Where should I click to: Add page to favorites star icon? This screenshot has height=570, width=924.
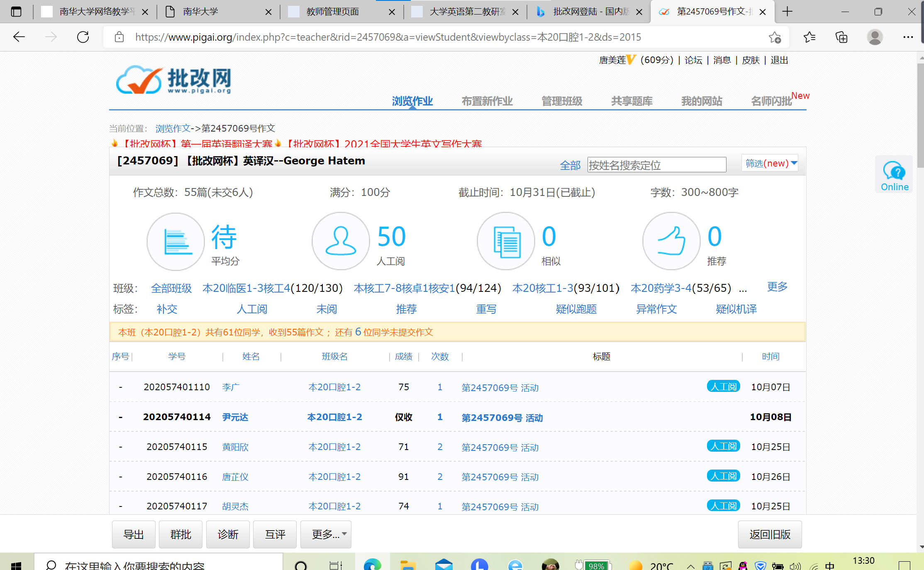[774, 37]
